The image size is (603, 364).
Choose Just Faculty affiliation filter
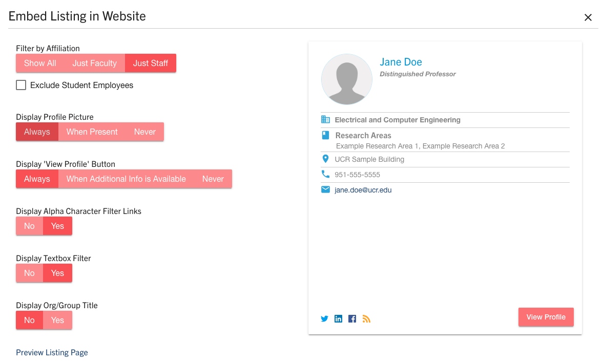pos(94,63)
